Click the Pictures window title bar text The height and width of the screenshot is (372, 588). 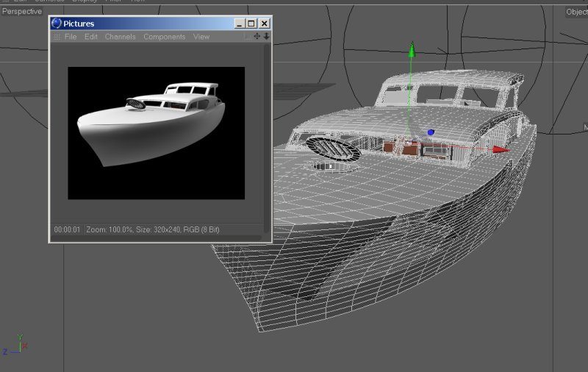click(x=79, y=24)
